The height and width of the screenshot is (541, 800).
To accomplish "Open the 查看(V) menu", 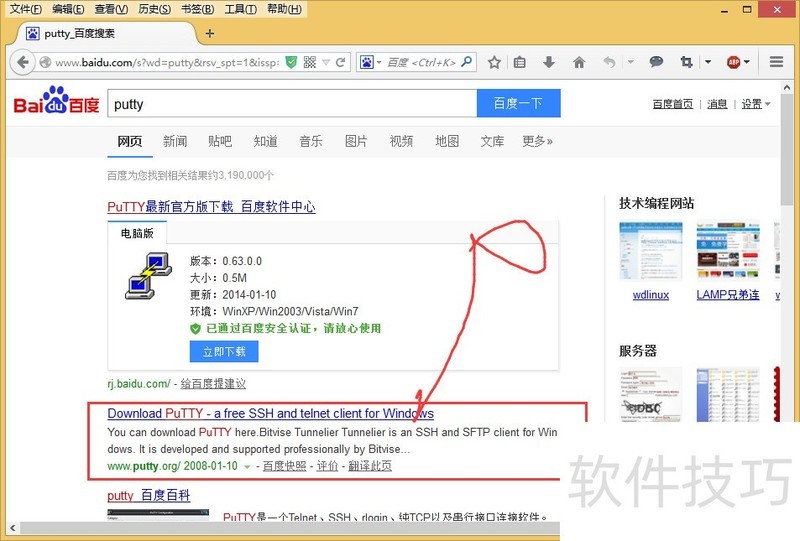I will tap(111, 9).
